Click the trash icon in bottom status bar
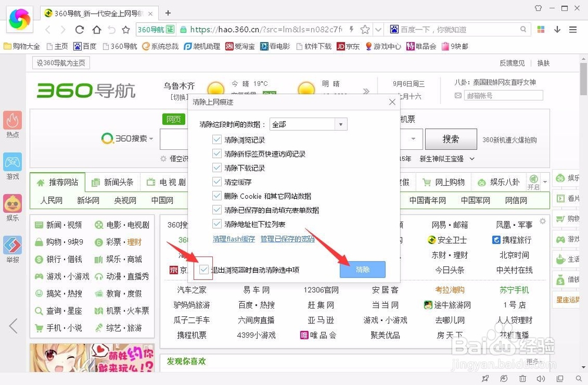The image size is (588, 385). (522, 379)
